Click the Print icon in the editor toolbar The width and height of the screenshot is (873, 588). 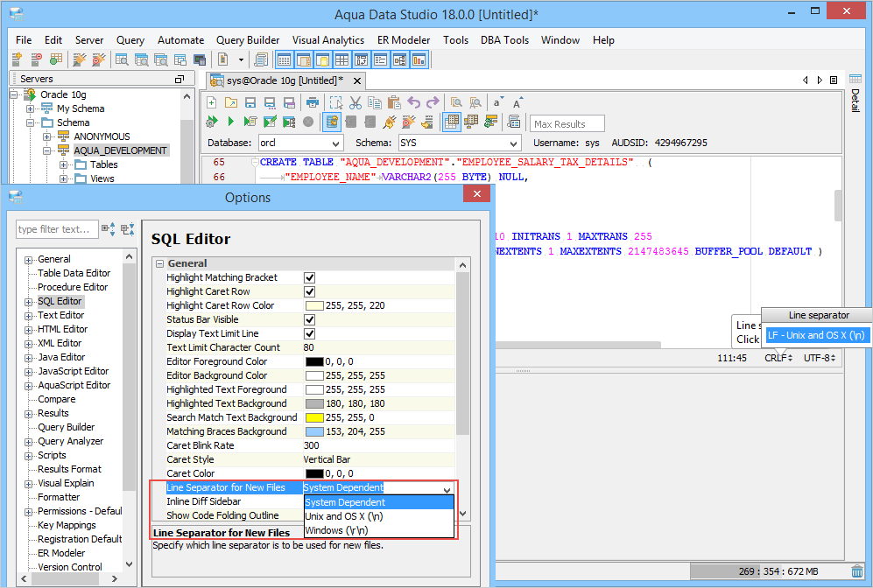[313, 102]
